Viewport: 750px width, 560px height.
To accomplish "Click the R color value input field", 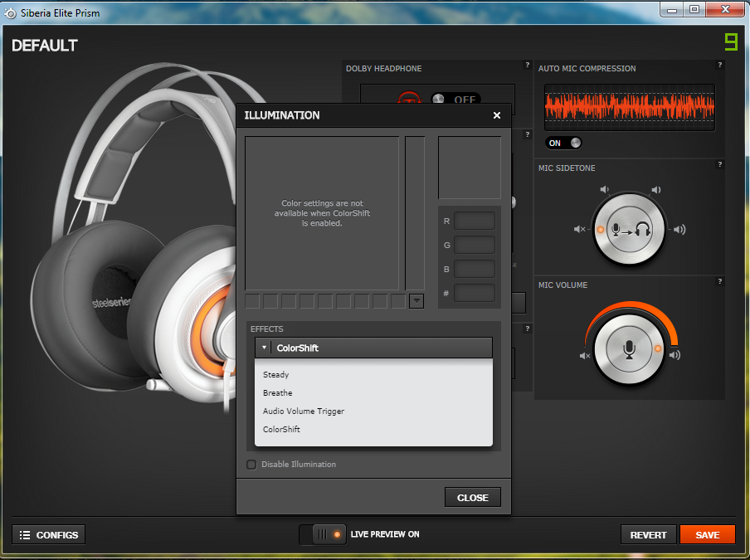I will [474, 221].
